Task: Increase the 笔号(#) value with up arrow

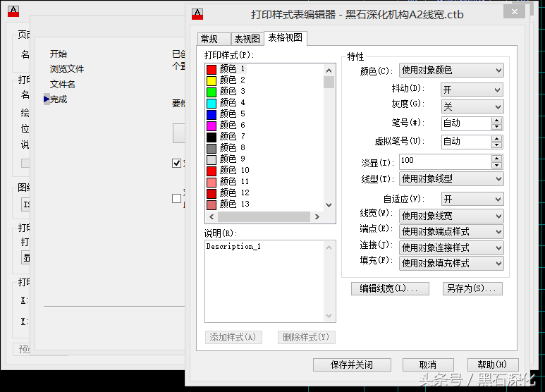Action: [496, 121]
